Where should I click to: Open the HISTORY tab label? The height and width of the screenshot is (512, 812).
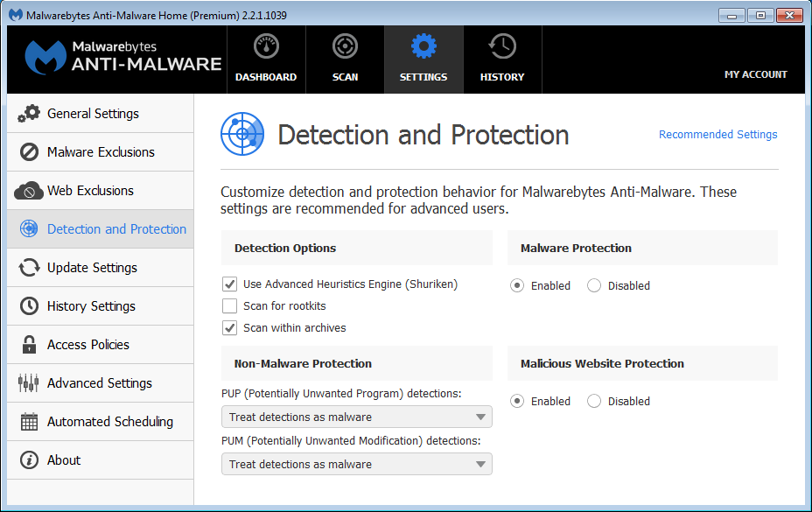502,77
